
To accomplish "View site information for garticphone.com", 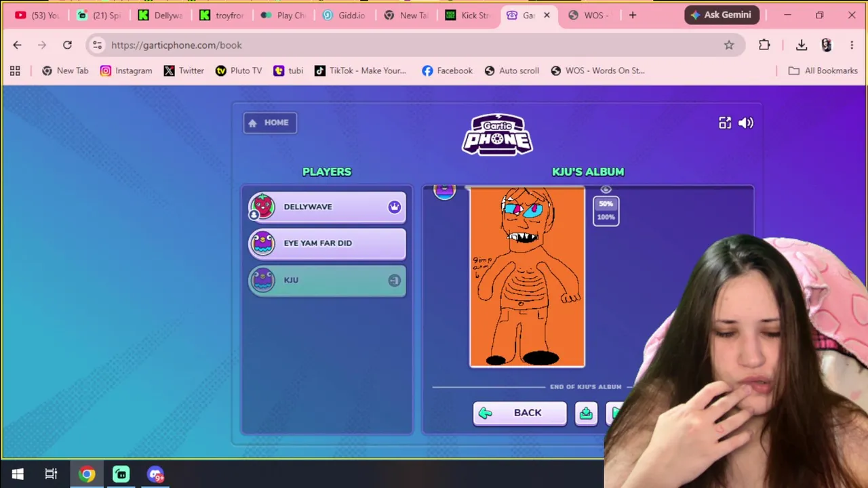I will (97, 45).
